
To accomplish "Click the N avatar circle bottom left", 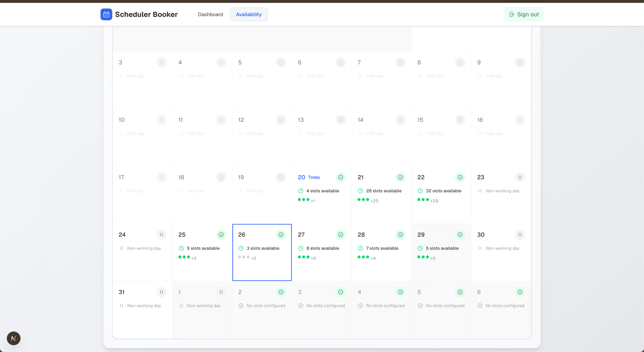I will [13, 338].
